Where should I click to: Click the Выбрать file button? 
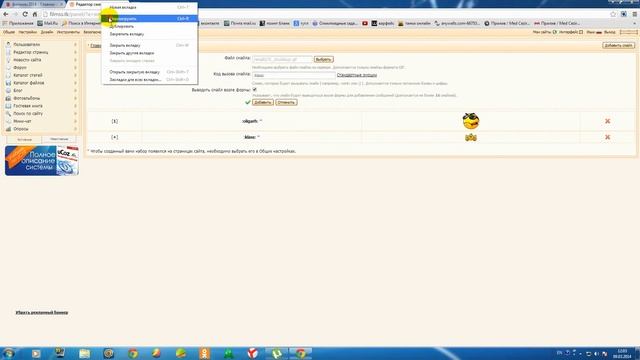click(x=323, y=60)
